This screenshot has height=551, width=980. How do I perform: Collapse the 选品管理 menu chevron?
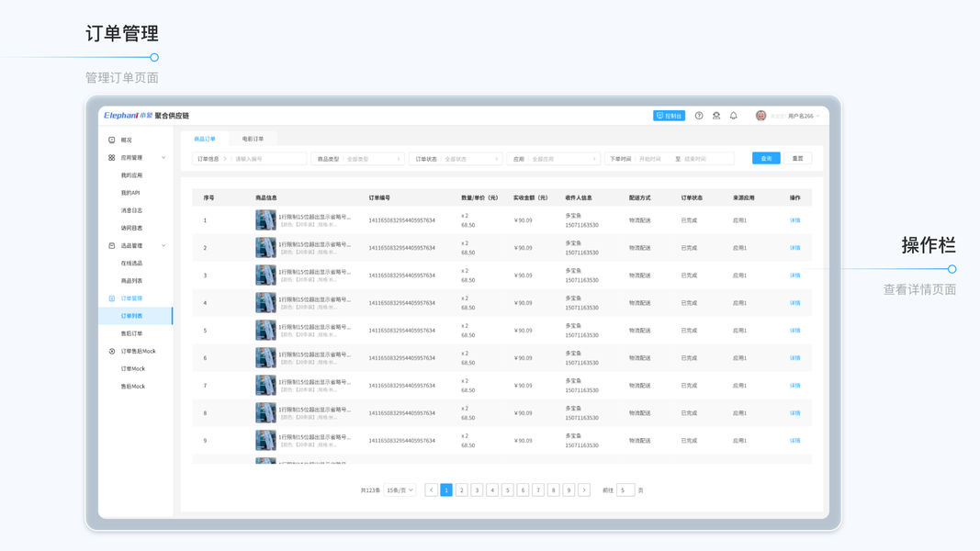(x=163, y=245)
